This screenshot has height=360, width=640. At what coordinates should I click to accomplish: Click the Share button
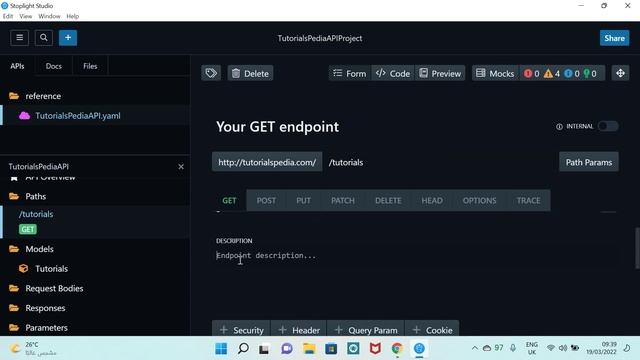click(x=614, y=38)
